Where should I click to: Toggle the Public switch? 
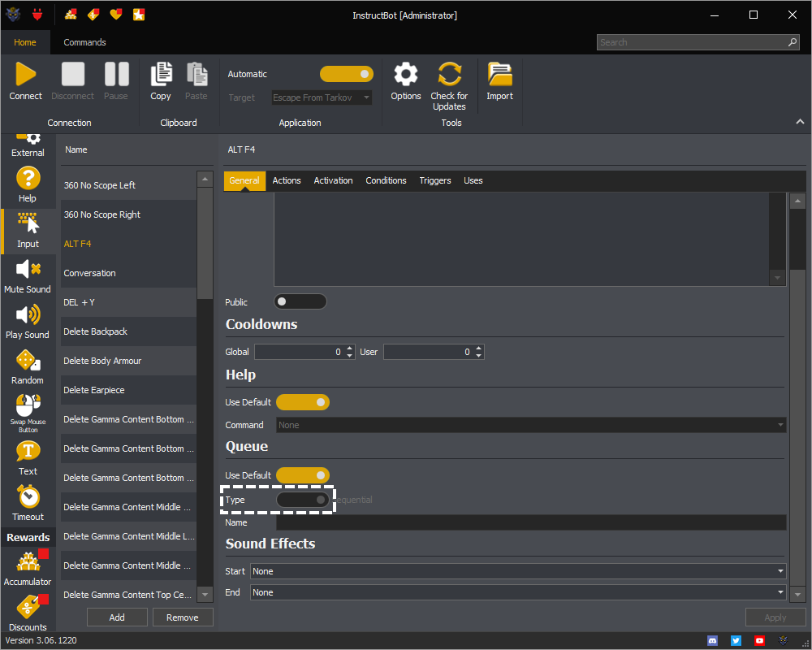pos(300,301)
